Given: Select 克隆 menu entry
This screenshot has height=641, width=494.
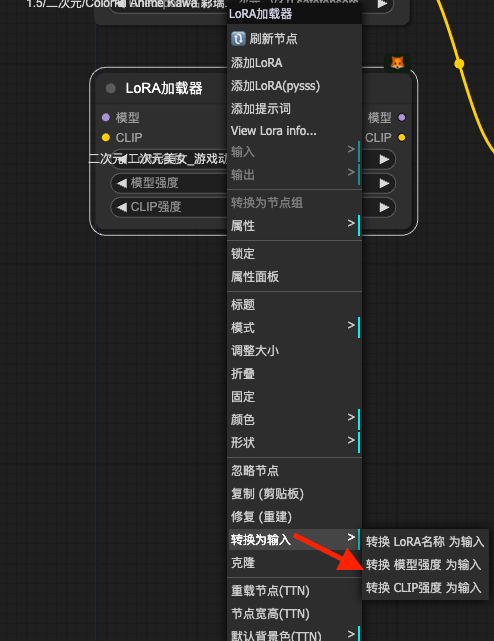Looking at the screenshot, I should (294, 563).
